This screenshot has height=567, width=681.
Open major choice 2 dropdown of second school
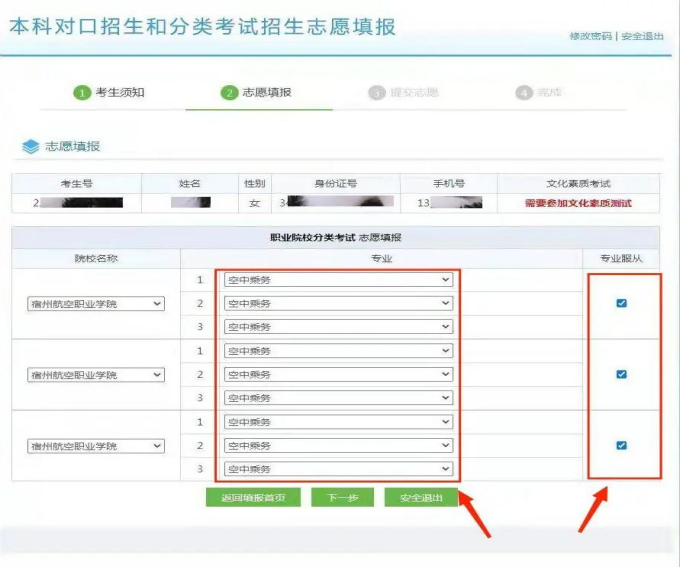[x=338, y=375]
